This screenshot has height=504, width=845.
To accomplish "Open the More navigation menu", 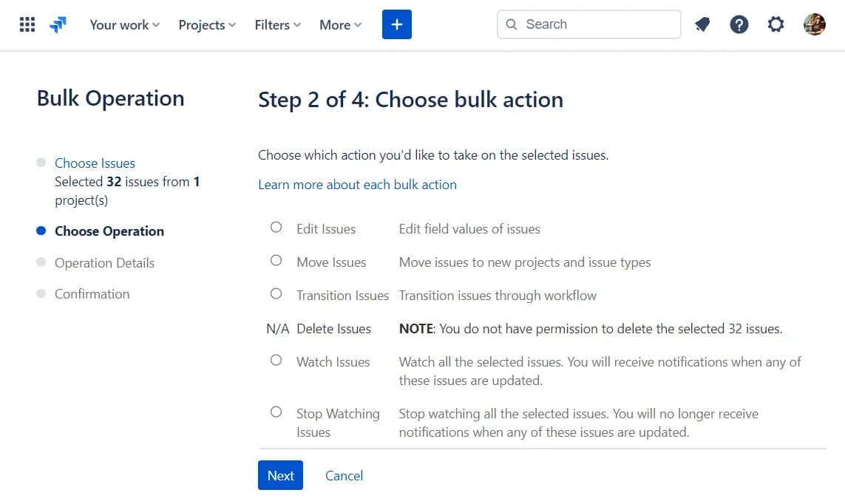I will point(340,25).
